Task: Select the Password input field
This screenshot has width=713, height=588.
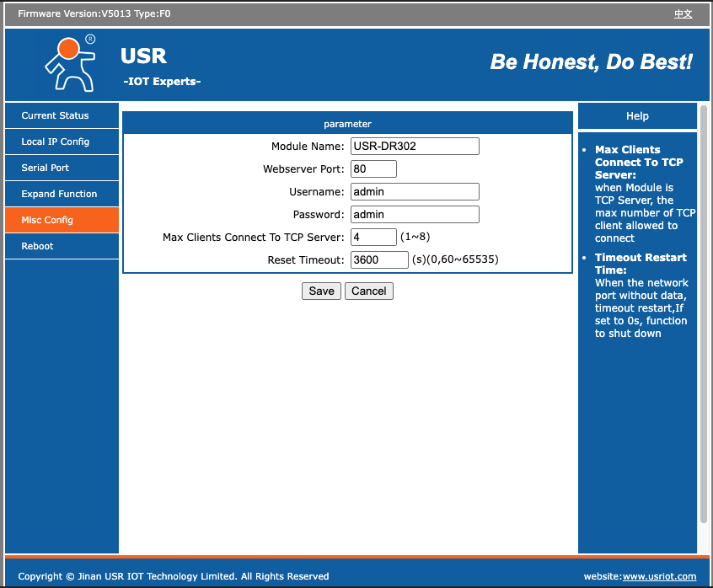Action: [415, 215]
